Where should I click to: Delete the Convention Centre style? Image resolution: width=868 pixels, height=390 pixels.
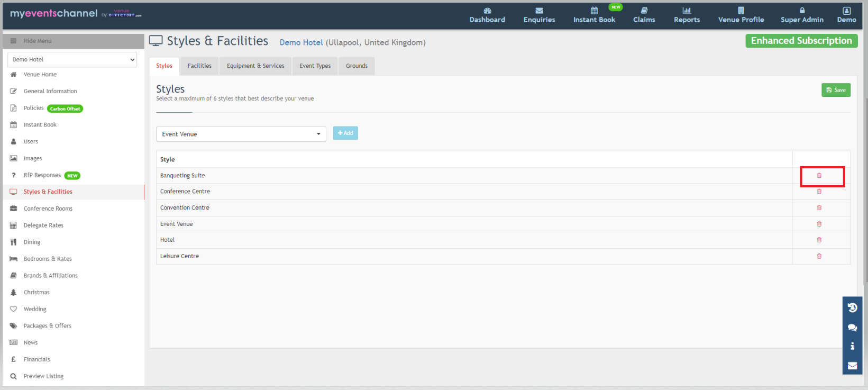pos(819,208)
